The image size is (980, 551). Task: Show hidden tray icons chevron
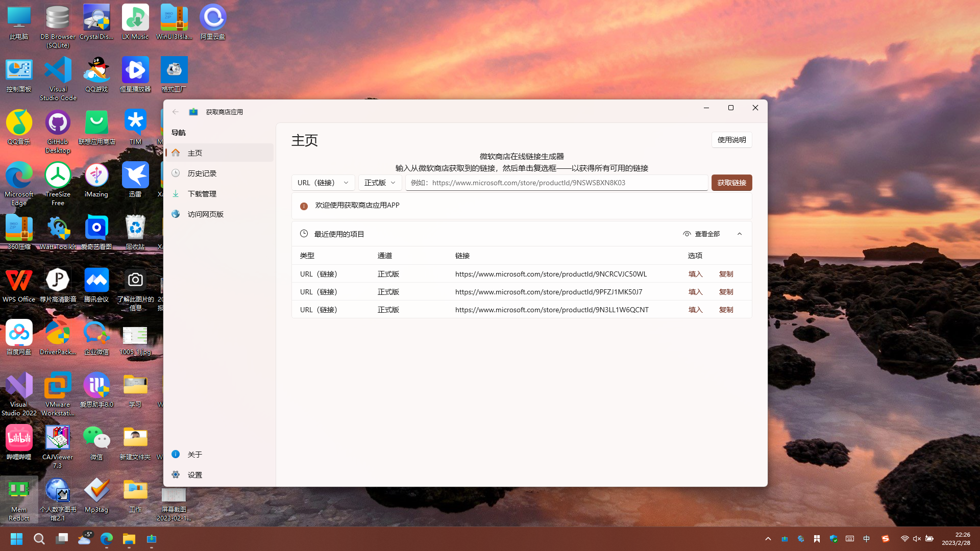[x=768, y=539]
